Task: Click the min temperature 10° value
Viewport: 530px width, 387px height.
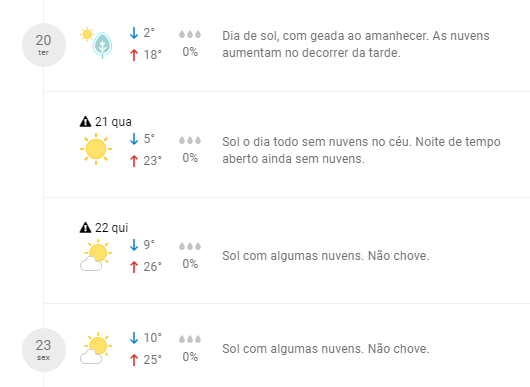Action: click(152, 338)
